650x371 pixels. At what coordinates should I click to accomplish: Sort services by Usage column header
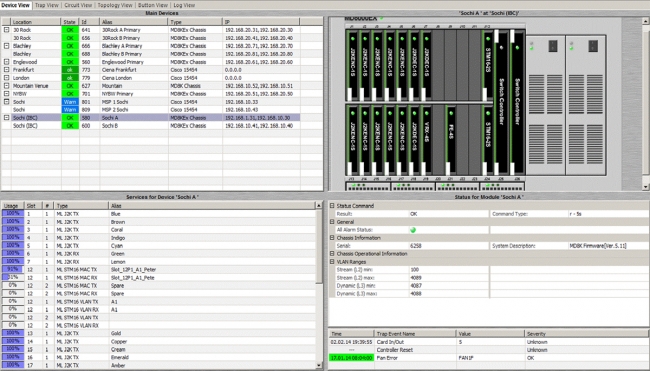pos(12,206)
